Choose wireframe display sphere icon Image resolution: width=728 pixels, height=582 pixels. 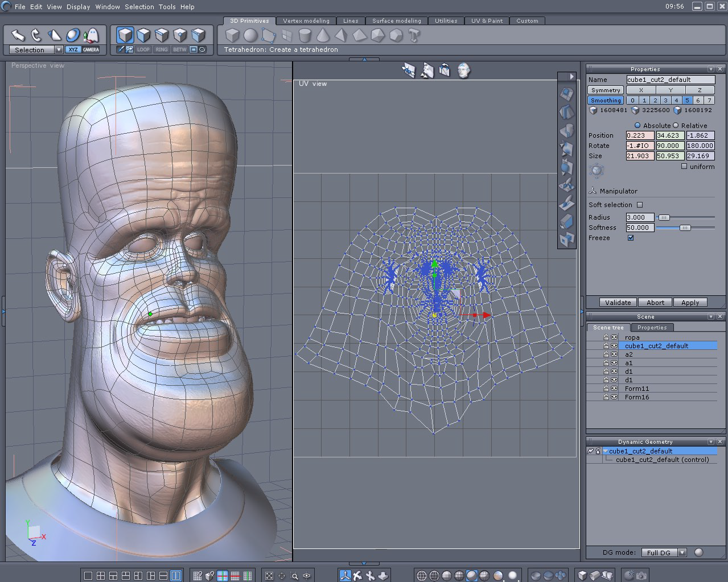click(422, 576)
